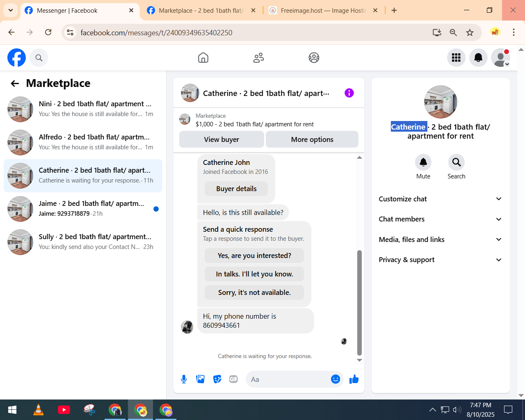Switch to the Marketplace 2 bed flat tab
Screen dimensions: 525x420
point(201,11)
